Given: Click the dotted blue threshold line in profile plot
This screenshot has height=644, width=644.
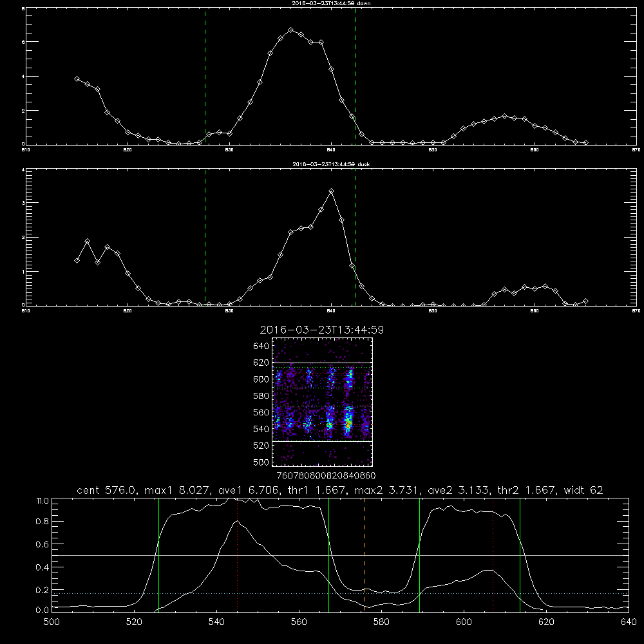Looking at the screenshot, I should (x=340, y=593).
